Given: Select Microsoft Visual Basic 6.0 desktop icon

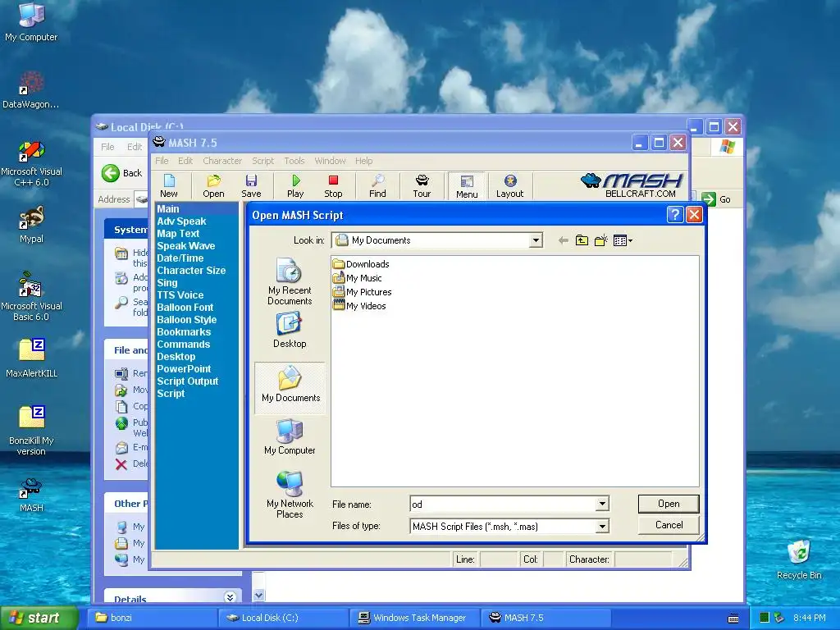Looking at the screenshot, I should pos(32,295).
